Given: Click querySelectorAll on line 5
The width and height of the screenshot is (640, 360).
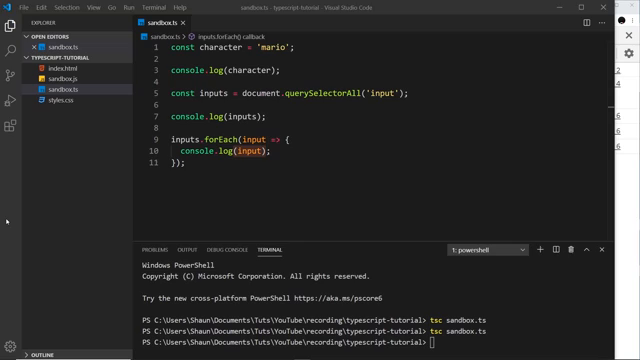Looking at the screenshot, I should tap(322, 93).
